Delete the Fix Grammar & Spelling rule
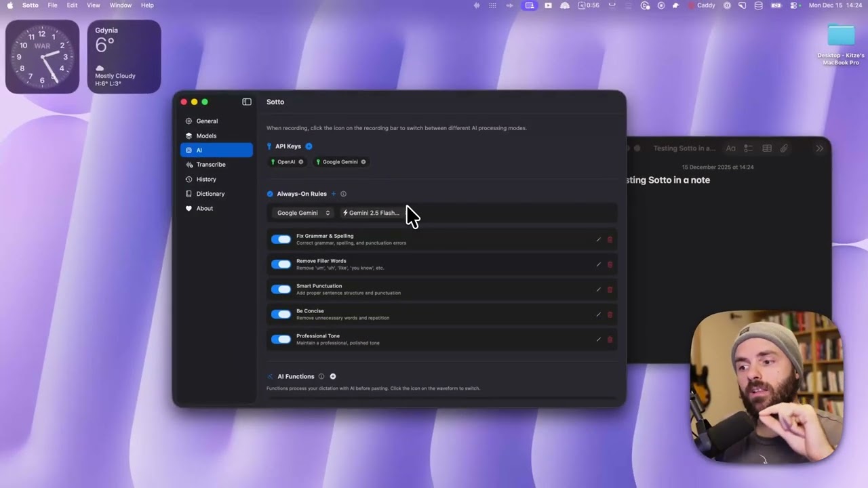The width and height of the screenshot is (868, 488). (x=610, y=239)
